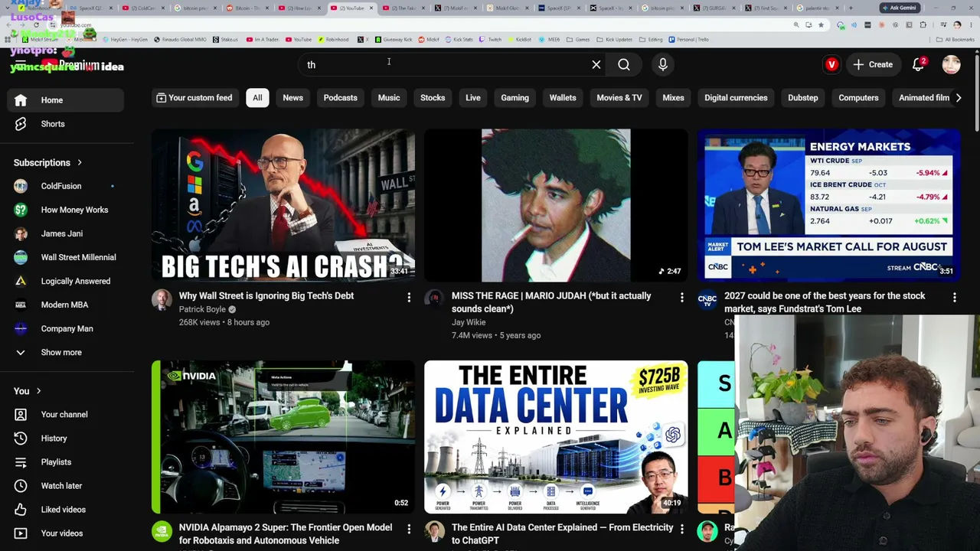Select the Stocks filter chip
Screen dimensions: 980x551
(433, 98)
